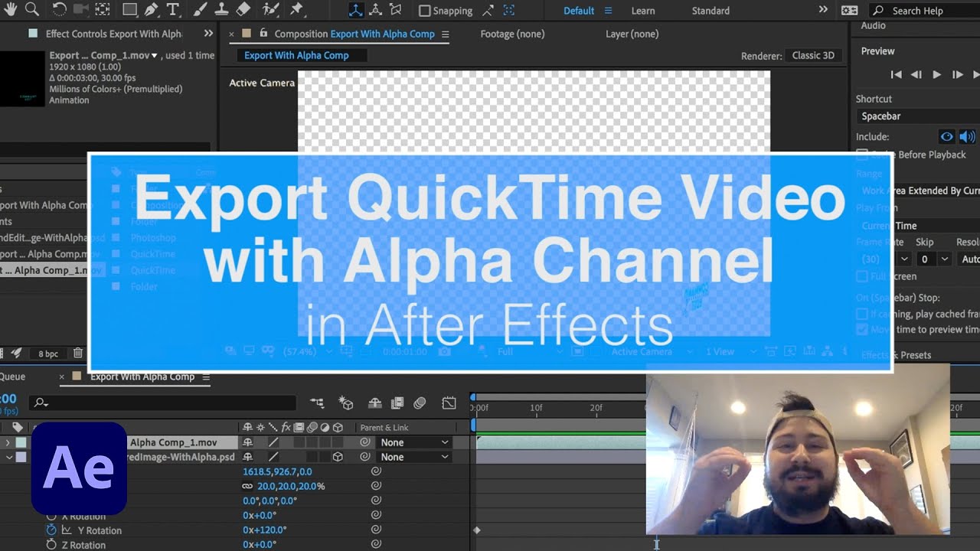Select the Hand tool
The height and width of the screenshot is (551, 980).
[10, 9]
